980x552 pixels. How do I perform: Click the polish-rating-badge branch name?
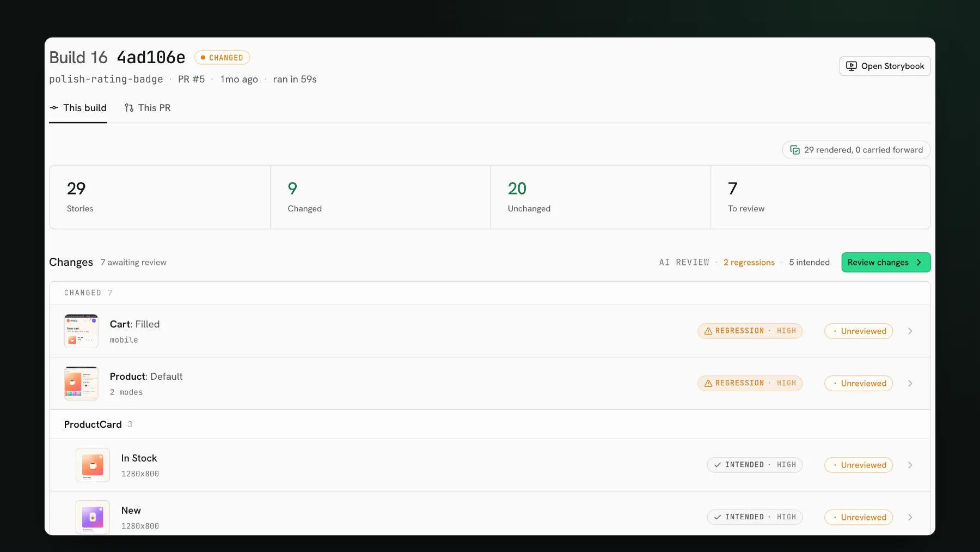pyautogui.click(x=106, y=80)
